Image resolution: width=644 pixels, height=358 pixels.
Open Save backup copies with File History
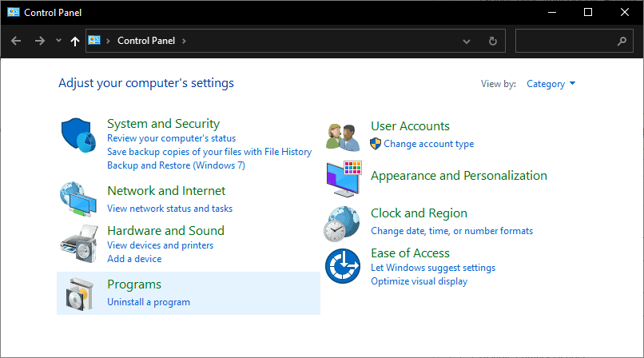tap(209, 152)
